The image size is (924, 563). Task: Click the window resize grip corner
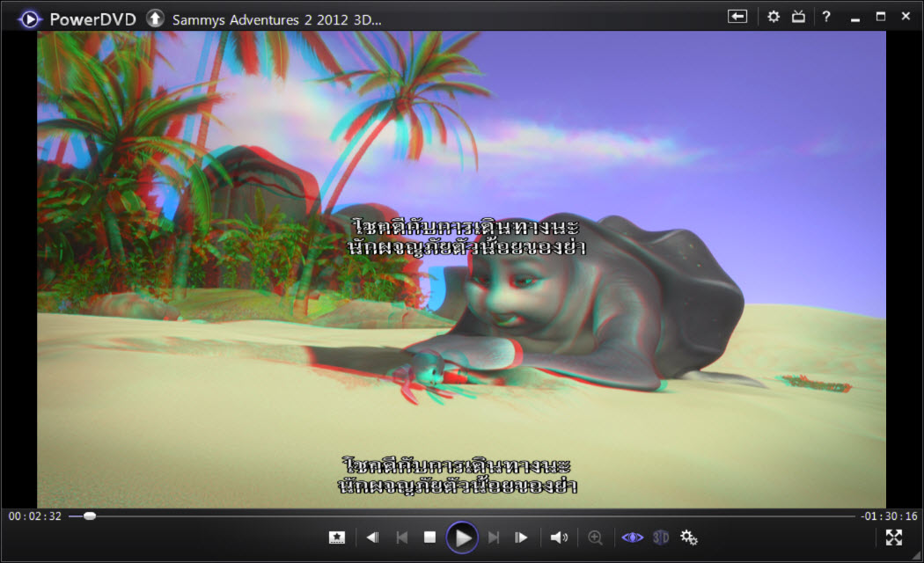pyautogui.click(x=916, y=555)
